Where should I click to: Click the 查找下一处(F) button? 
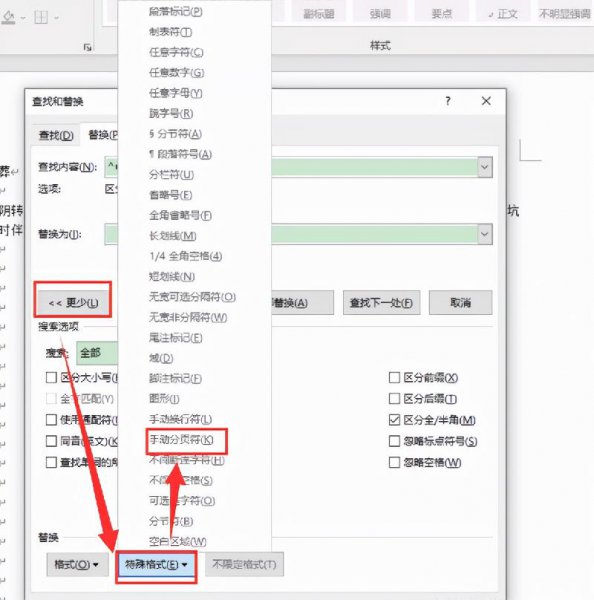coord(381,303)
